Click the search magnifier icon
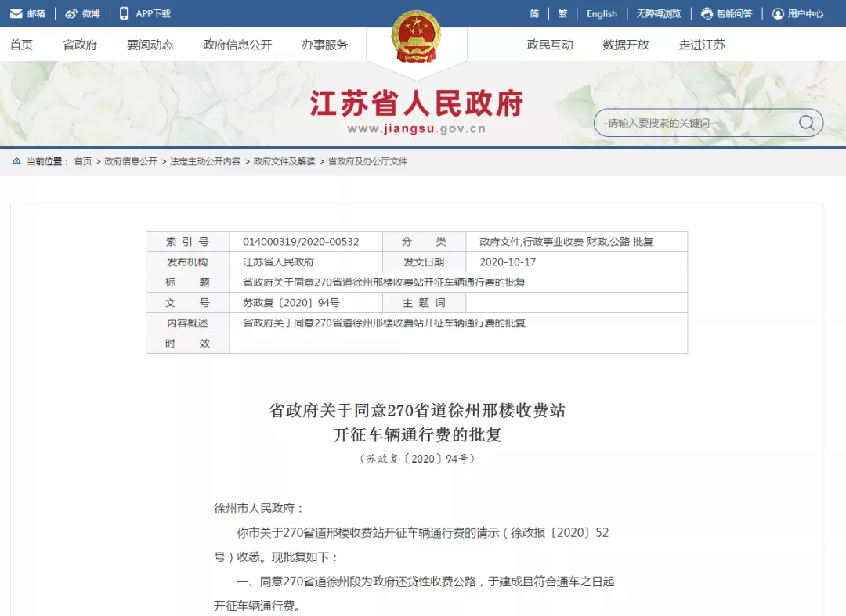This screenshot has height=616, width=846. tap(806, 123)
